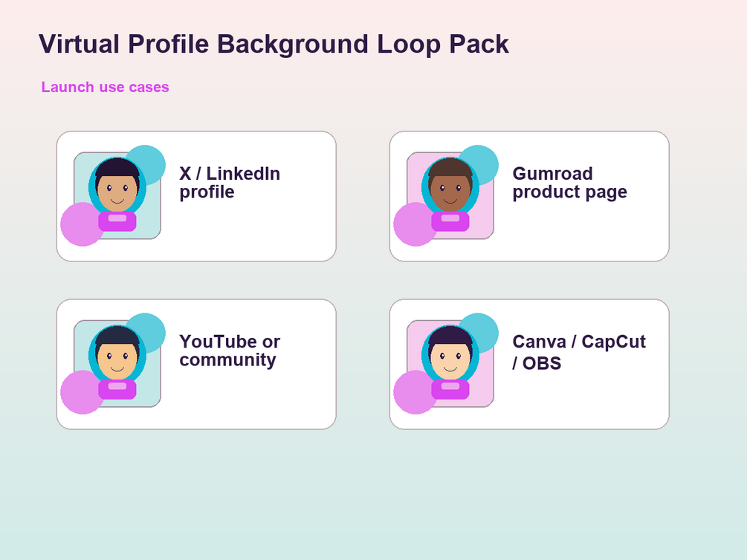The image size is (747, 560).
Task: Click the magenta astronaut suit on the YouTube avatar
Action: tap(117, 389)
